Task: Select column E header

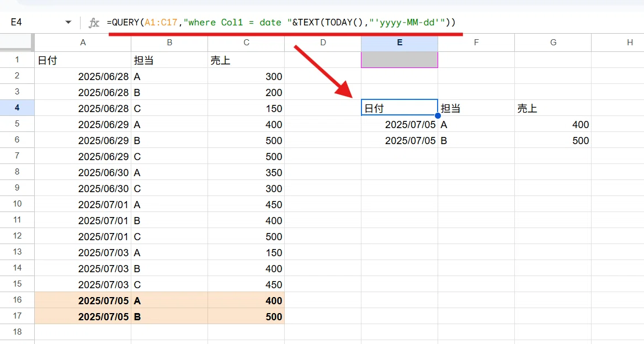Action: pyautogui.click(x=400, y=43)
